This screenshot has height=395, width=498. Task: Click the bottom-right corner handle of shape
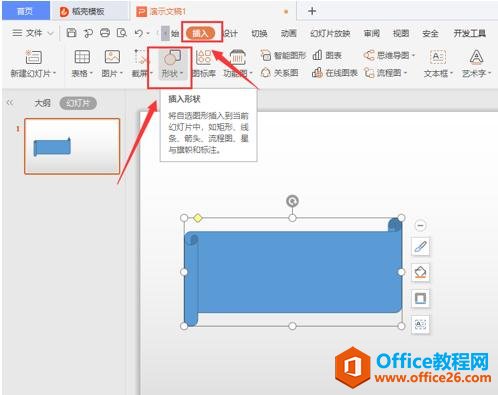pos(401,326)
